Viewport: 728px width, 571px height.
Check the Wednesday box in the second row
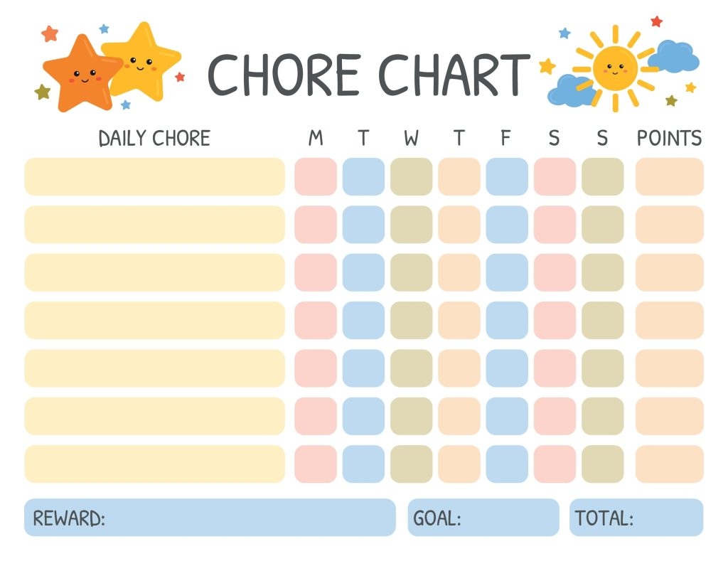(411, 225)
